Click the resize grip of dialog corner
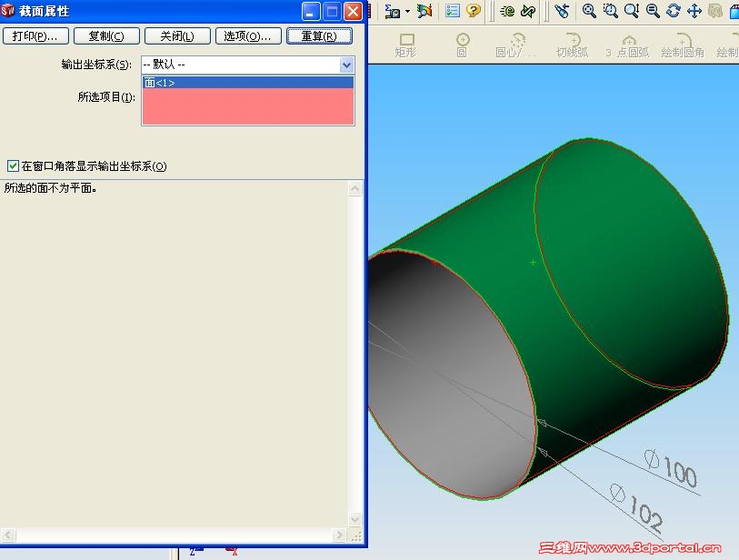739x560 pixels. point(355,536)
